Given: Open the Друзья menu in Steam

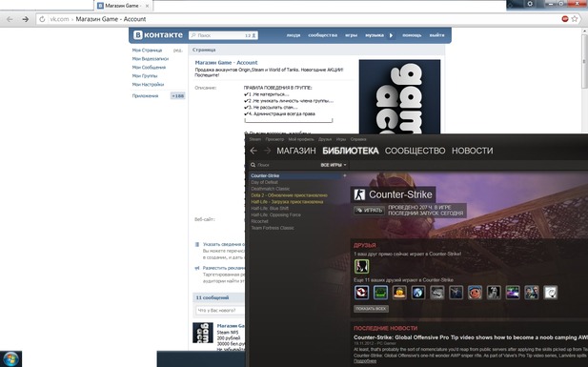Looking at the screenshot, I should (325, 139).
